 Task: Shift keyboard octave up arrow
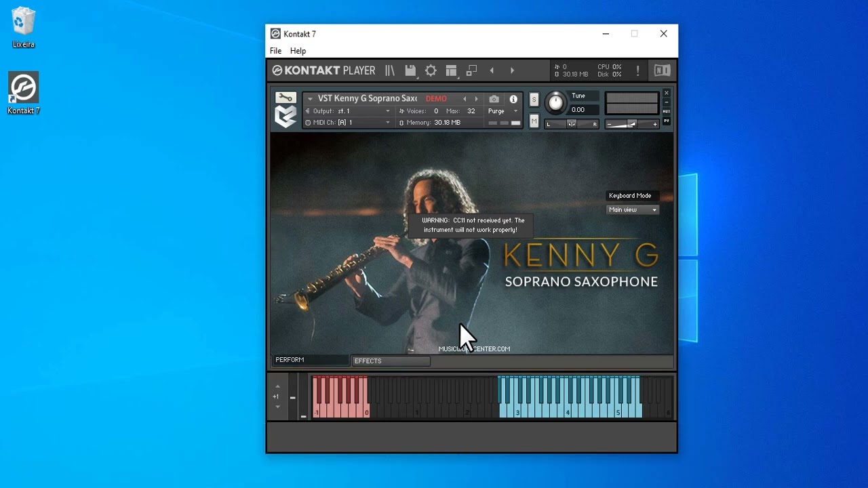pyautogui.click(x=277, y=386)
